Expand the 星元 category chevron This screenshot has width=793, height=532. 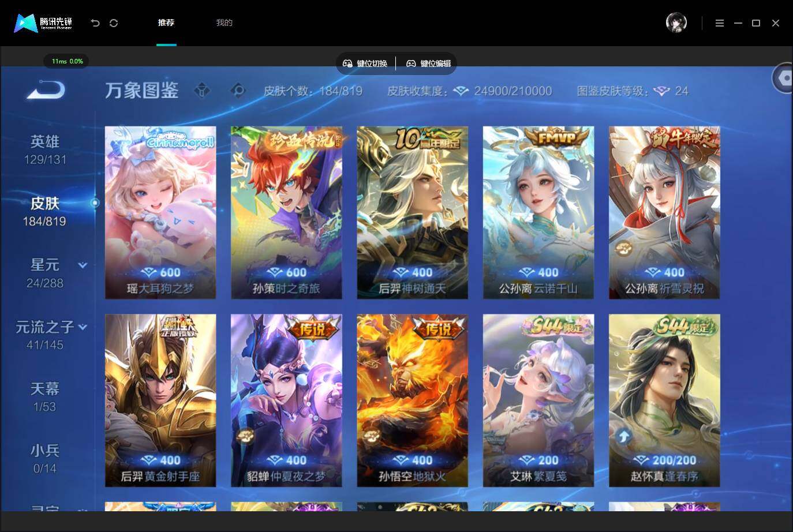(x=83, y=265)
